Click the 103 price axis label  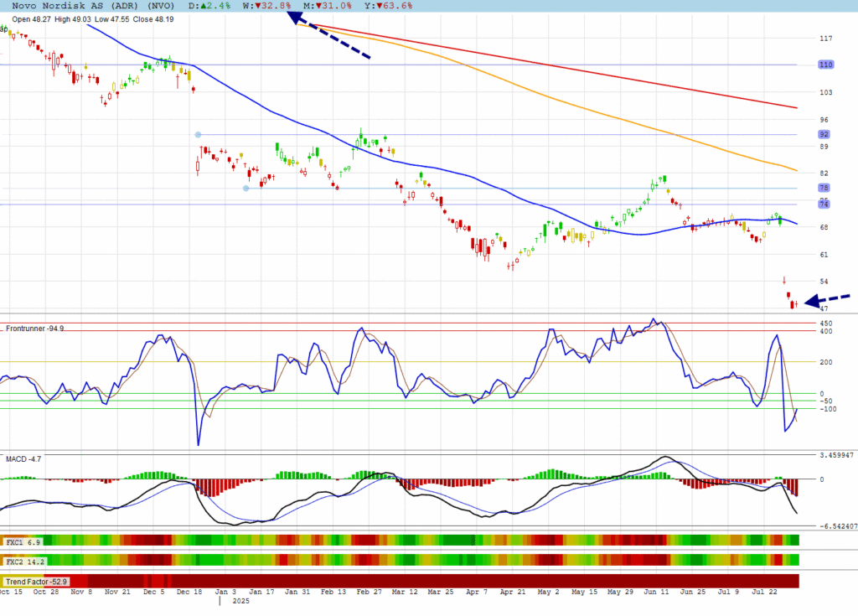tap(825, 92)
